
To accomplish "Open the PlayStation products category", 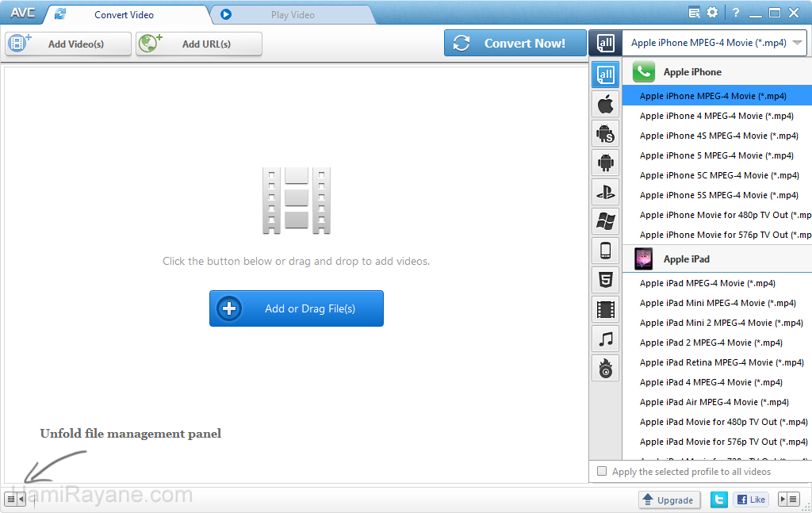I will tap(605, 193).
